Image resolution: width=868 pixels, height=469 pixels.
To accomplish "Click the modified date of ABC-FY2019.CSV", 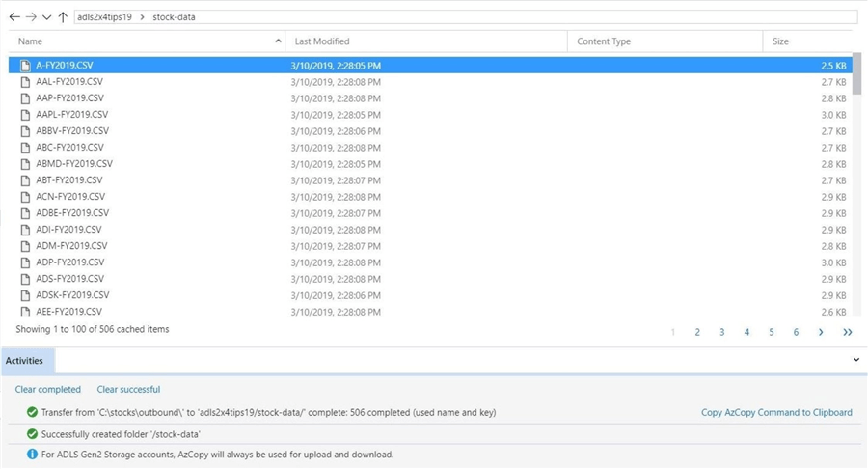I will pyautogui.click(x=336, y=148).
